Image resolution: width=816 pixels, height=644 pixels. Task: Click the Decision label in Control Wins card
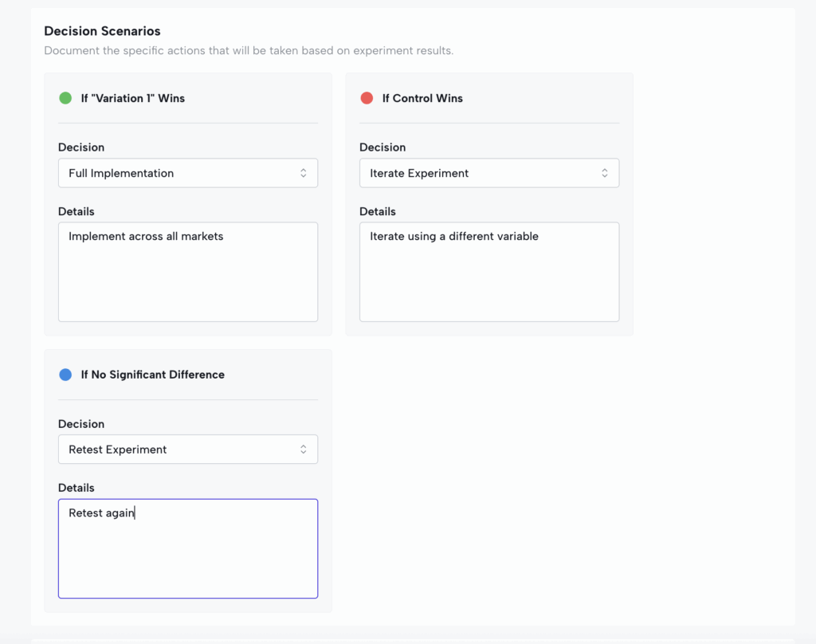(x=382, y=147)
